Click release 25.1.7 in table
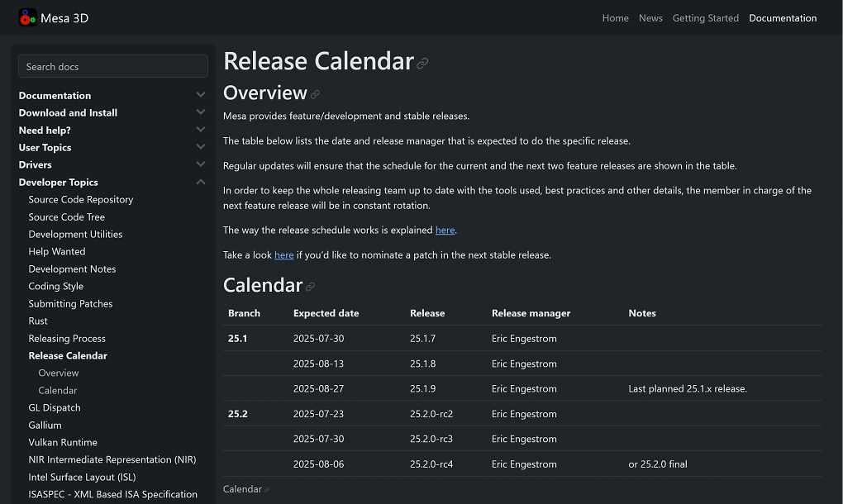This screenshot has width=843, height=504. (x=422, y=339)
